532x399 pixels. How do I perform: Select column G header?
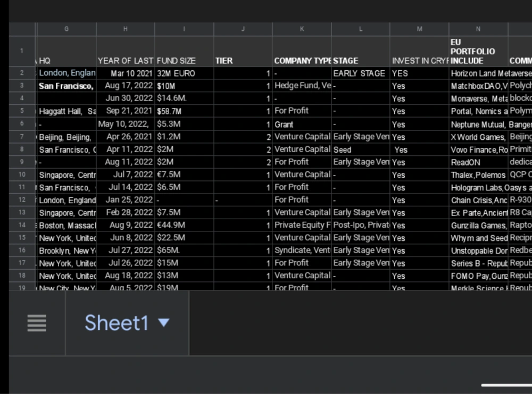tap(66, 29)
